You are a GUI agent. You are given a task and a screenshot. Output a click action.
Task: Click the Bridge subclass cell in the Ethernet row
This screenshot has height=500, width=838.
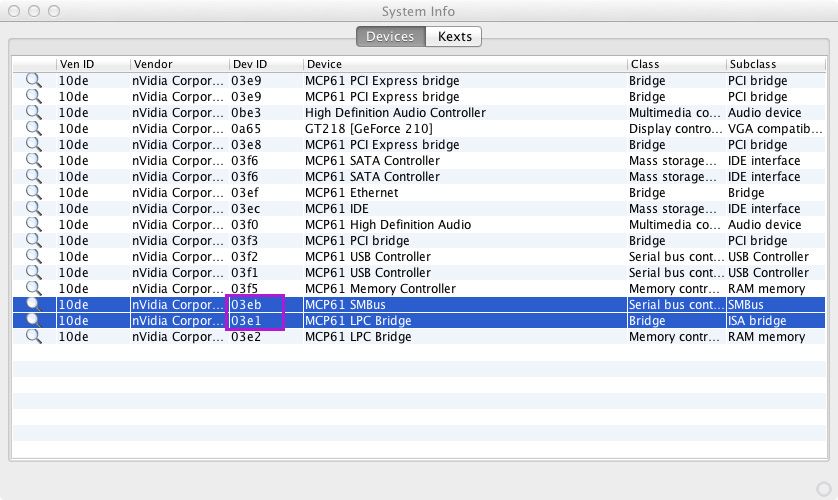(x=746, y=193)
